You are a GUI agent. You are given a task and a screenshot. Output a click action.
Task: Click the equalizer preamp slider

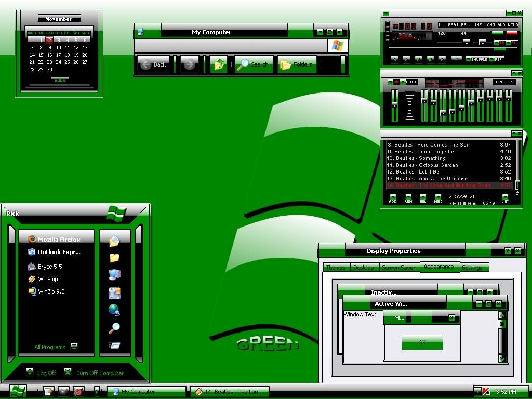(395, 105)
